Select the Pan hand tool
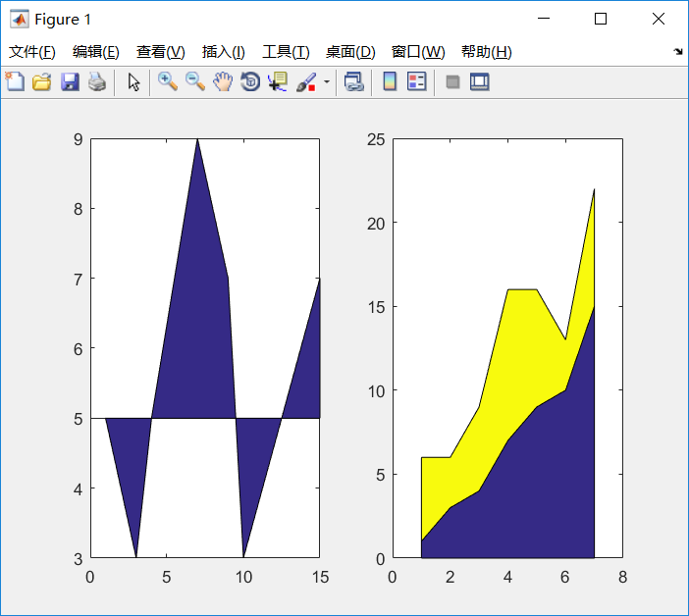Viewport: 689px width, 616px height. click(223, 81)
